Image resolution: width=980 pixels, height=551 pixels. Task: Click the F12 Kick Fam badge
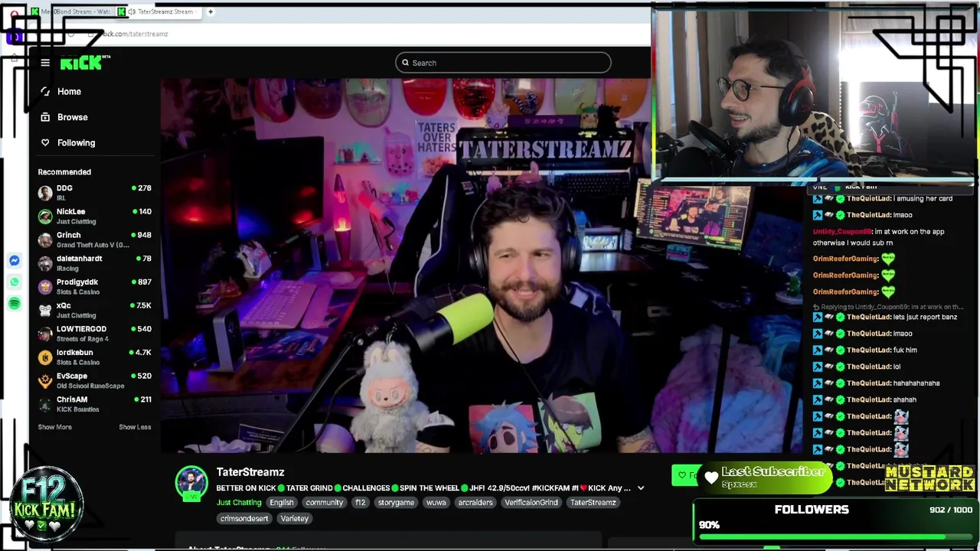pyautogui.click(x=47, y=503)
